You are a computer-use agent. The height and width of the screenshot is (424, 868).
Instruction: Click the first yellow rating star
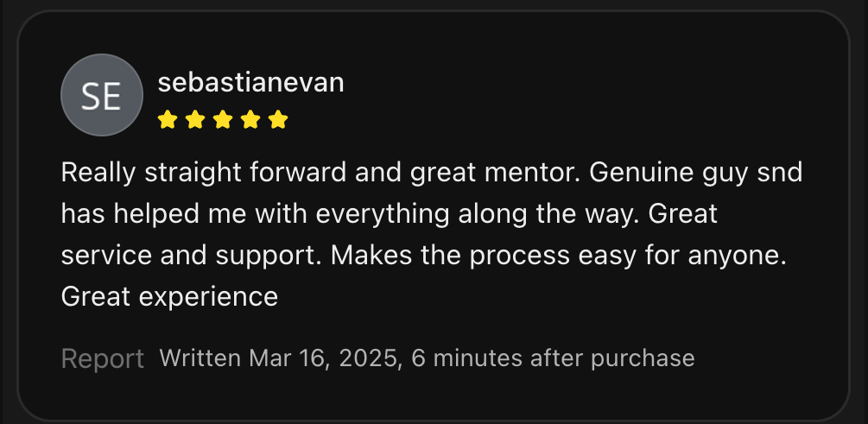point(168,120)
